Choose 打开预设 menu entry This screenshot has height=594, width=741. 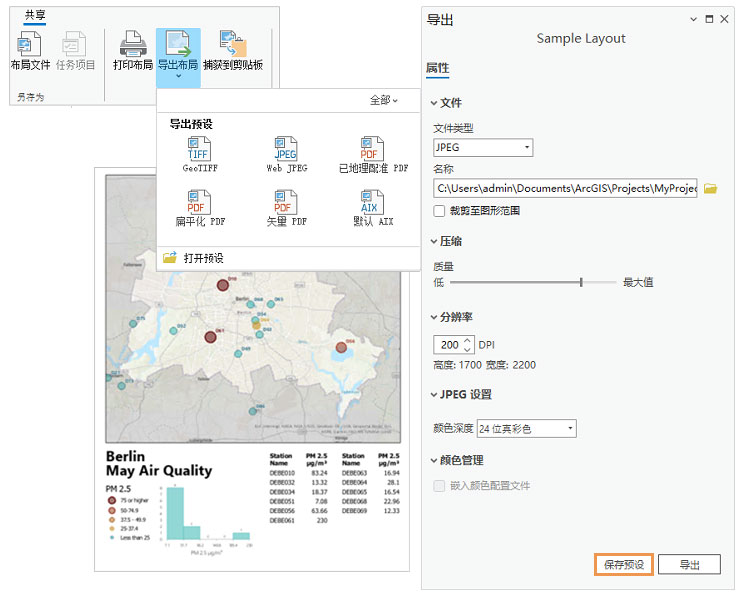click(x=288, y=258)
